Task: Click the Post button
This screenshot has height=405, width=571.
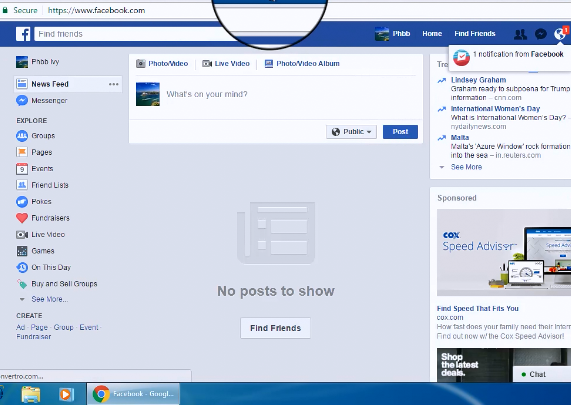Action: (400, 132)
